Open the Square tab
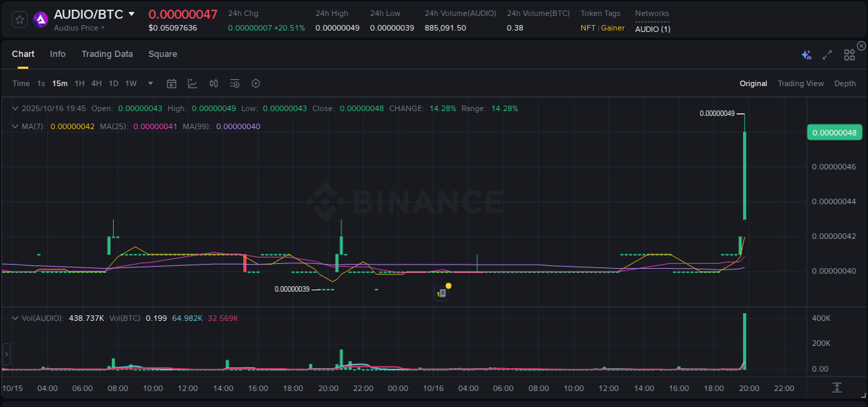Screen dimensions: 868x407 162,53
